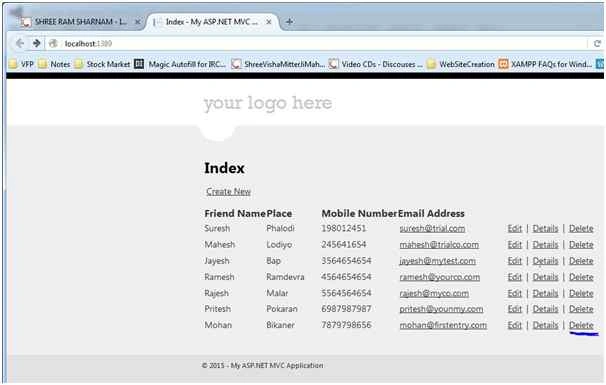606x385 pixels.
Task: View Details for Rajesh
Action: pos(545,293)
